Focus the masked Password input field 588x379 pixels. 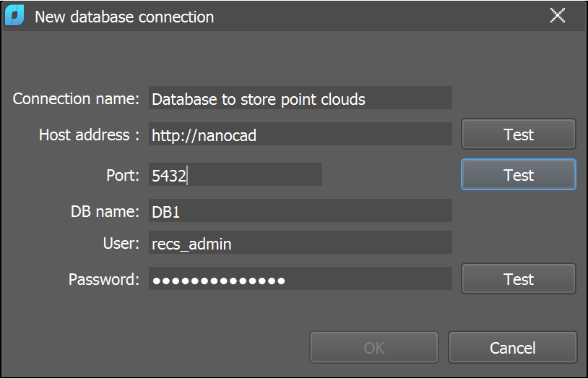(x=300, y=279)
